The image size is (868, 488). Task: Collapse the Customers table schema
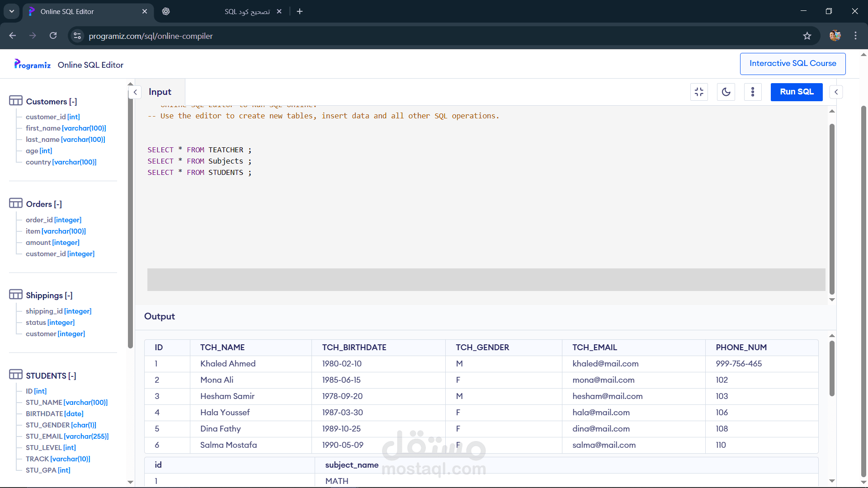coord(73,102)
